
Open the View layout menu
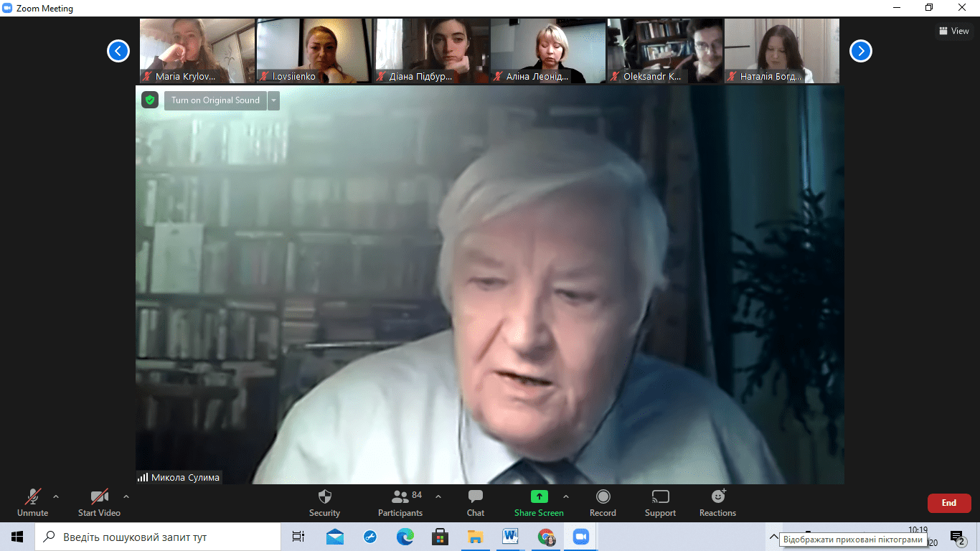pos(953,31)
